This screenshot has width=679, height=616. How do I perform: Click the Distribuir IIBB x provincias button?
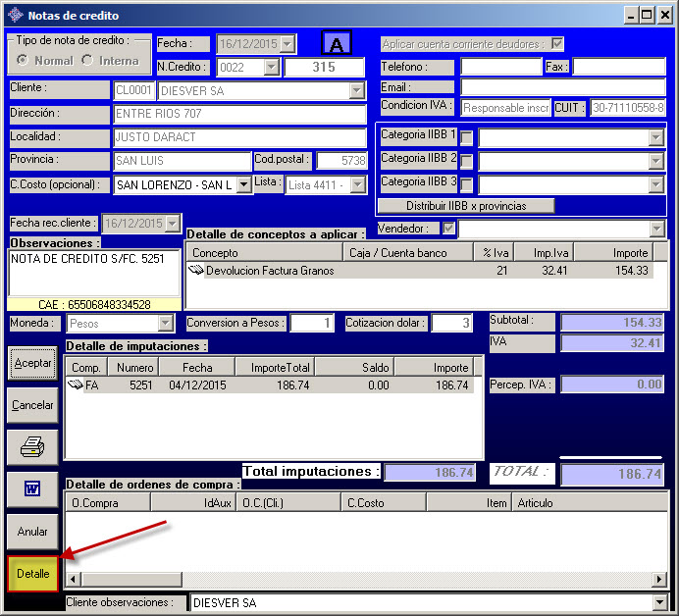467,206
